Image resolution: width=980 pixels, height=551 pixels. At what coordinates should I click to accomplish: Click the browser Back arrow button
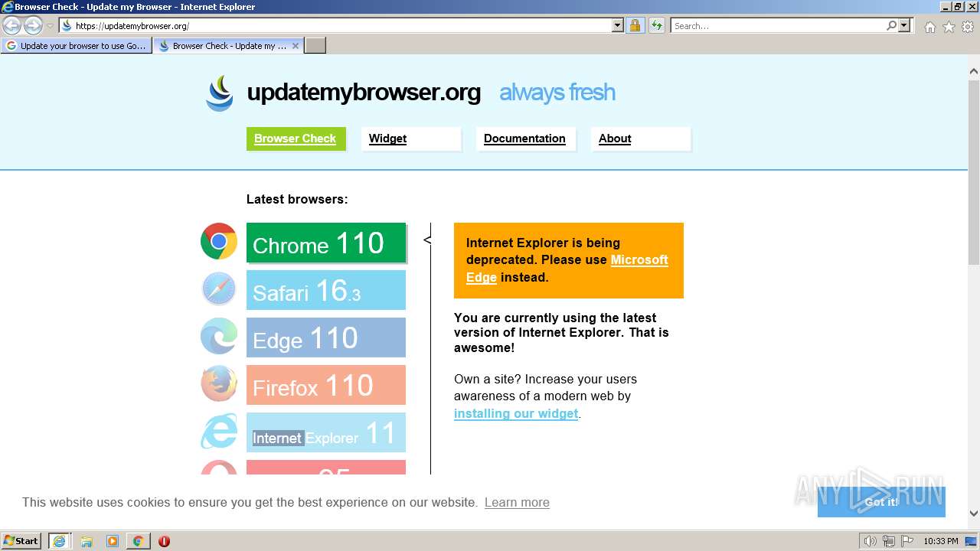[x=11, y=25]
